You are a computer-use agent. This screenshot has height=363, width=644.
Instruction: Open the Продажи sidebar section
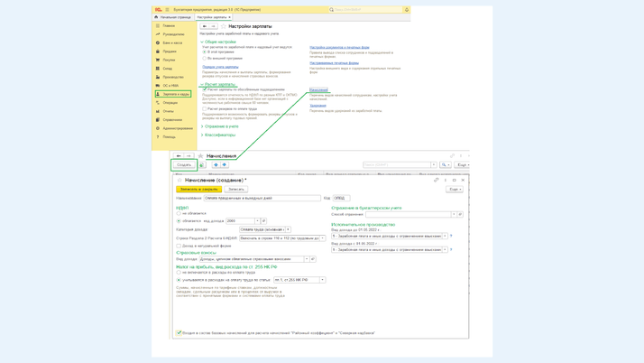(170, 51)
